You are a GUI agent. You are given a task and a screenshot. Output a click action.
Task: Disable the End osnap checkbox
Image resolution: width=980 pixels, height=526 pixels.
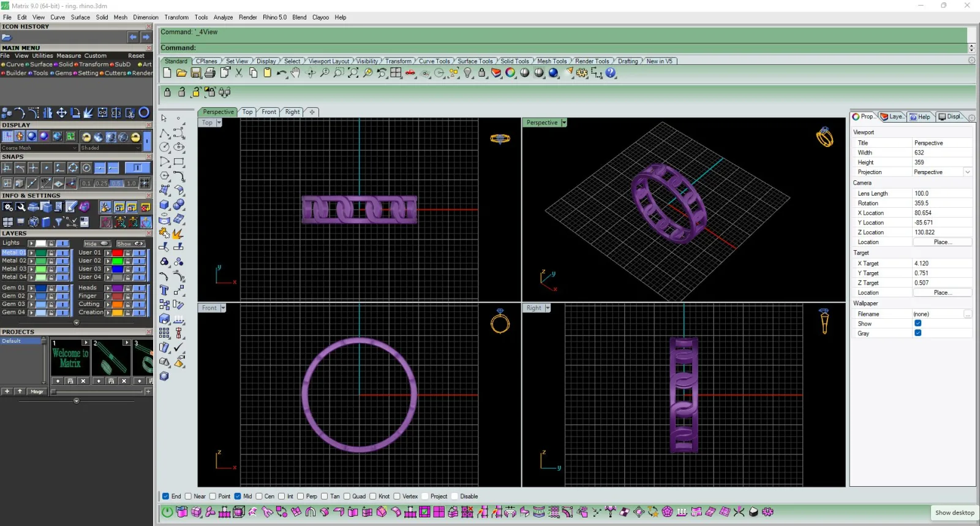[x=165, y=497]
